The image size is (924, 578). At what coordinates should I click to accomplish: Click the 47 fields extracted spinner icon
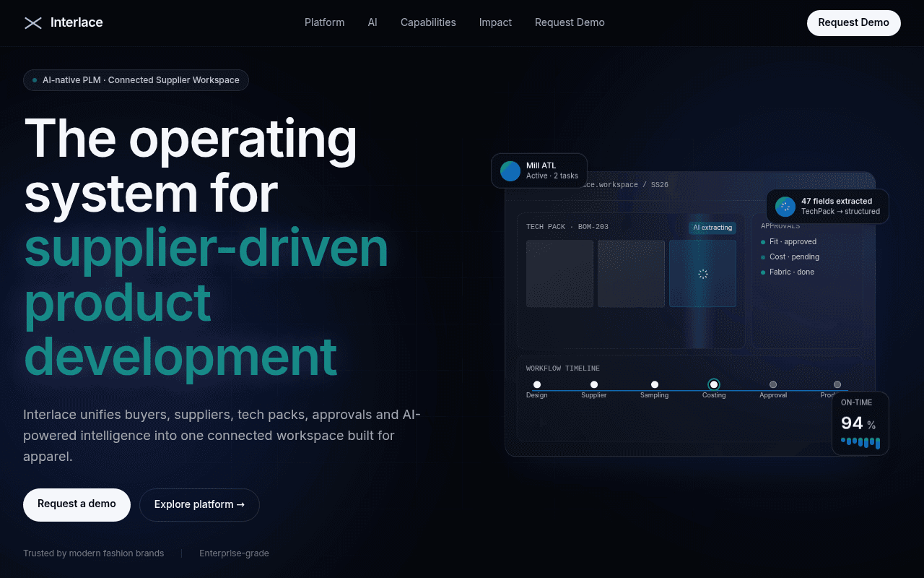tap(785, 207)
